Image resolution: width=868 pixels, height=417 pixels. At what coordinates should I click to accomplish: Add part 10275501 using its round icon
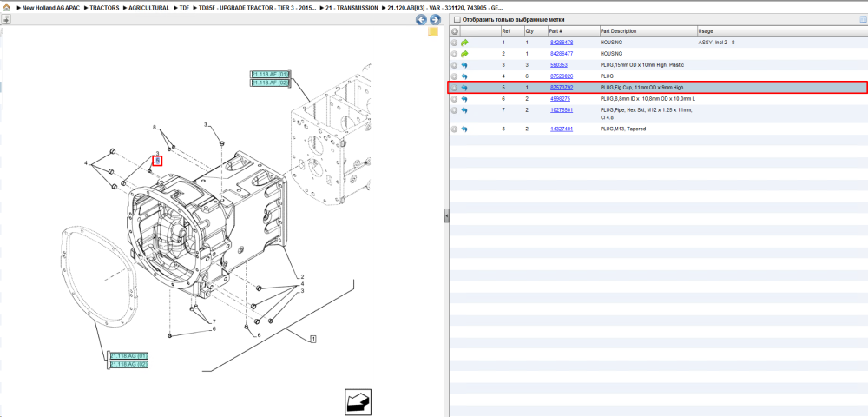coord(455,110)
